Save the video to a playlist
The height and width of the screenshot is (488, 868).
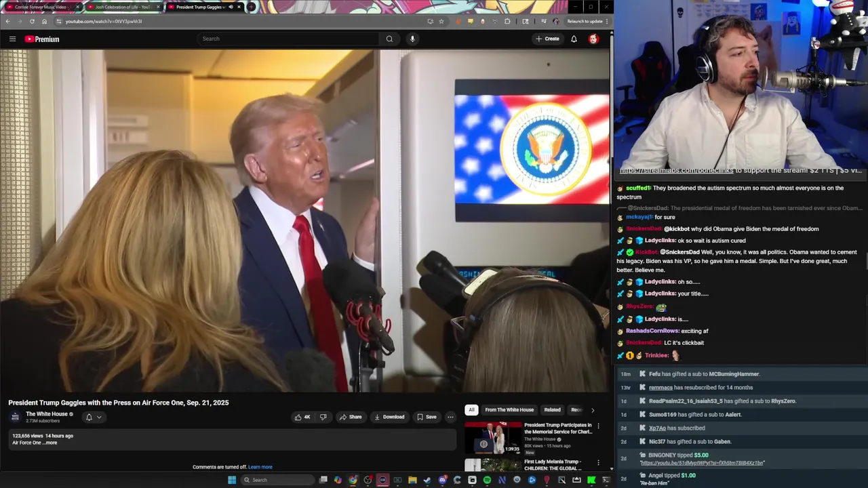[427, 417]
